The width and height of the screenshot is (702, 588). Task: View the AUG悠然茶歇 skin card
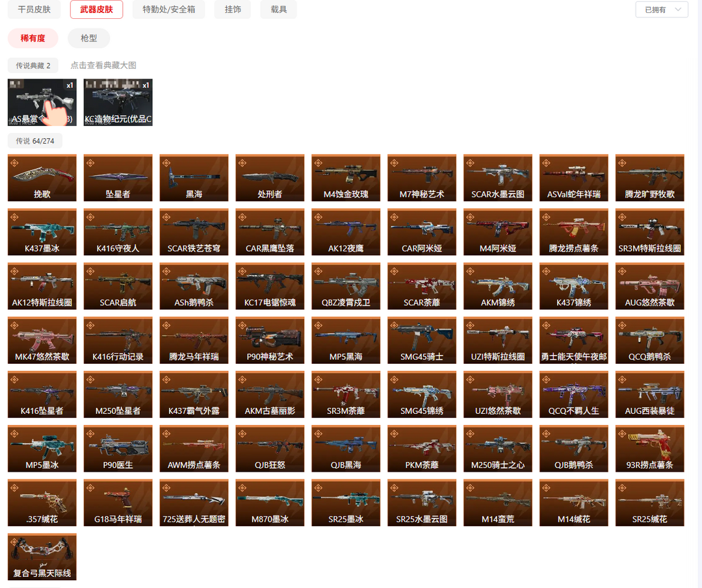[x=649, y=286]
